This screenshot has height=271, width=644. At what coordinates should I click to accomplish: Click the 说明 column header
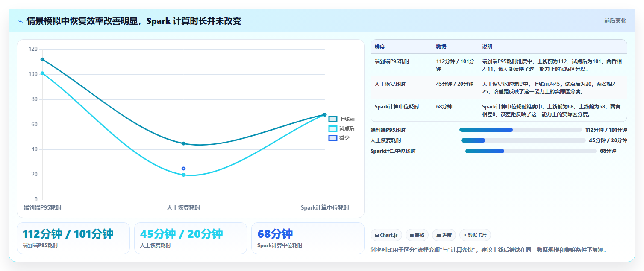tap(488, 47)
